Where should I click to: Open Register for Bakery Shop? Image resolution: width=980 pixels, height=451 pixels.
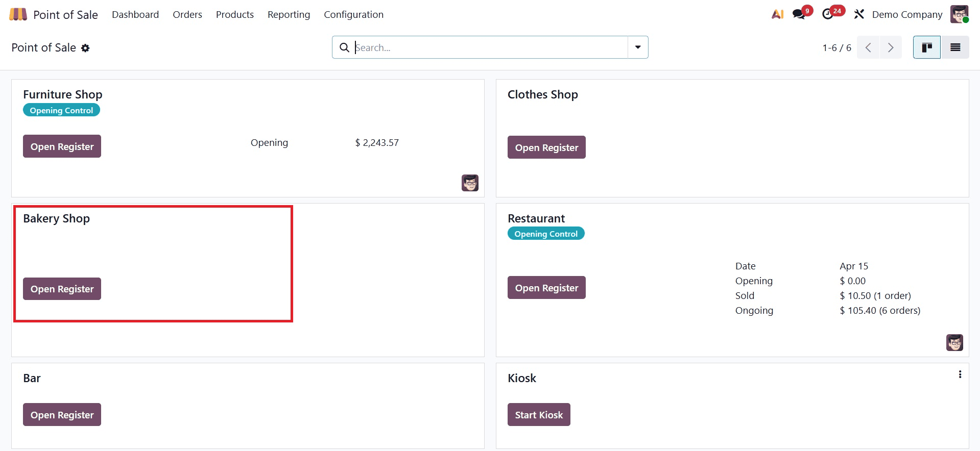coord(62,289)
